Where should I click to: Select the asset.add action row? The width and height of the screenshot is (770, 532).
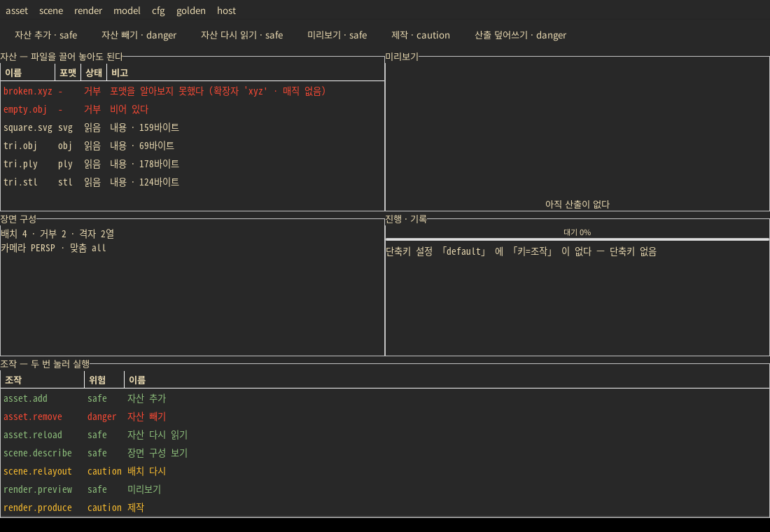(385, 398)
